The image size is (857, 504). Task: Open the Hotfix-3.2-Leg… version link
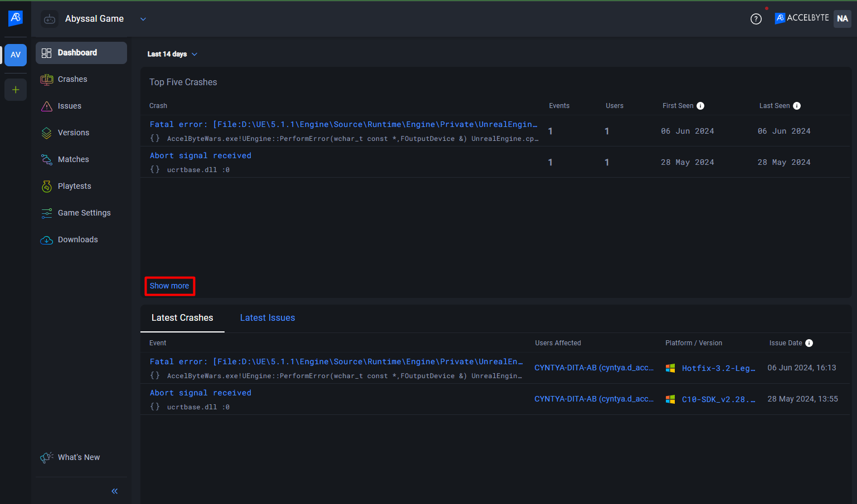pos(719,368)
